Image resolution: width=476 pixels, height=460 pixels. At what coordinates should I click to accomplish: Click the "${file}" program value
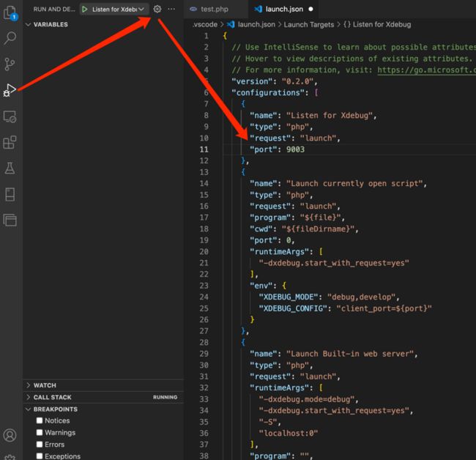click(320, 218)
